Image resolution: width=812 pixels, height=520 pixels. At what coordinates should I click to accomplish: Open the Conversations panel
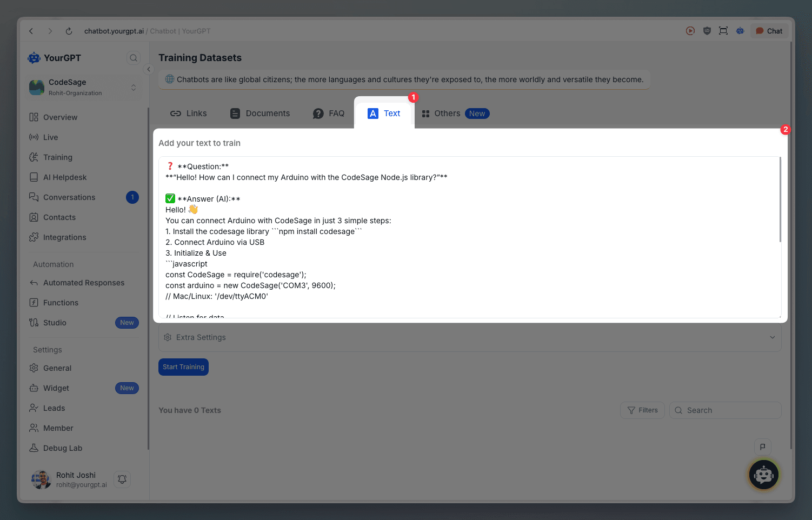coord(69,197)
